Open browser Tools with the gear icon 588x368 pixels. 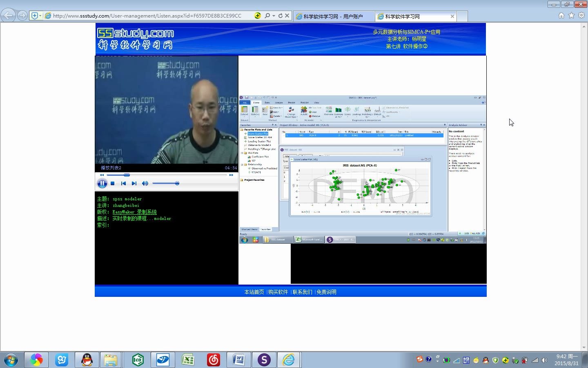(581, 16)
